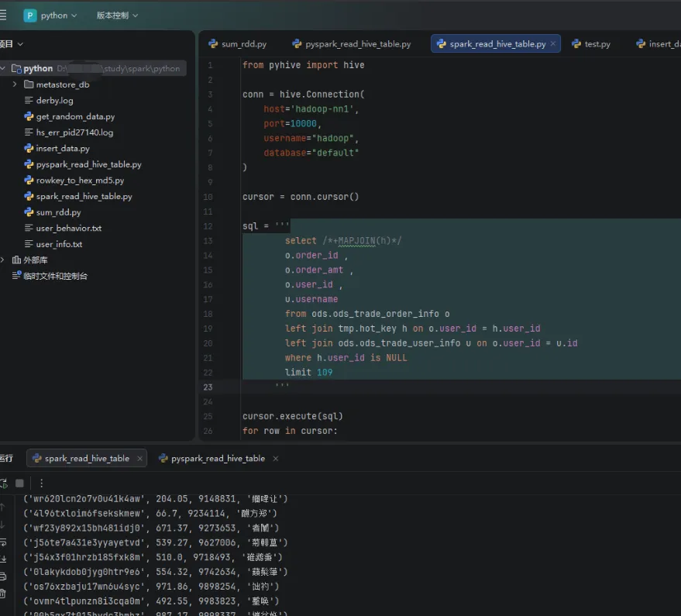Image resolution: width=681 pixels, height=616 pixels.
Task: Click the 临时文件和控制台 scratches icon
Action: point(16,275)
